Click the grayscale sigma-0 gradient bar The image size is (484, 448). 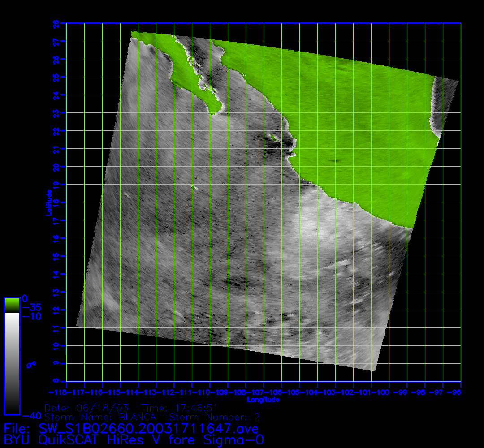pyautogui.click(x=12, y=363)
